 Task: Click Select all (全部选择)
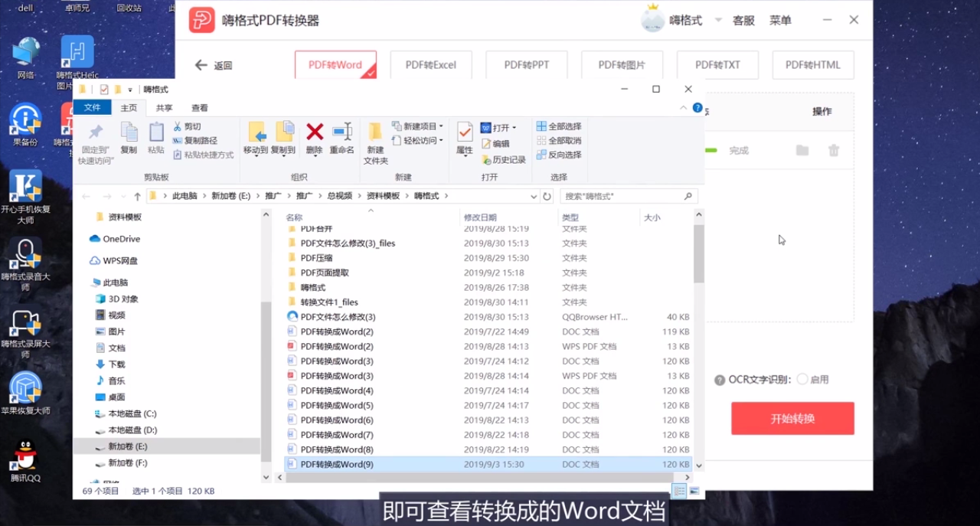tap(559, 126)
